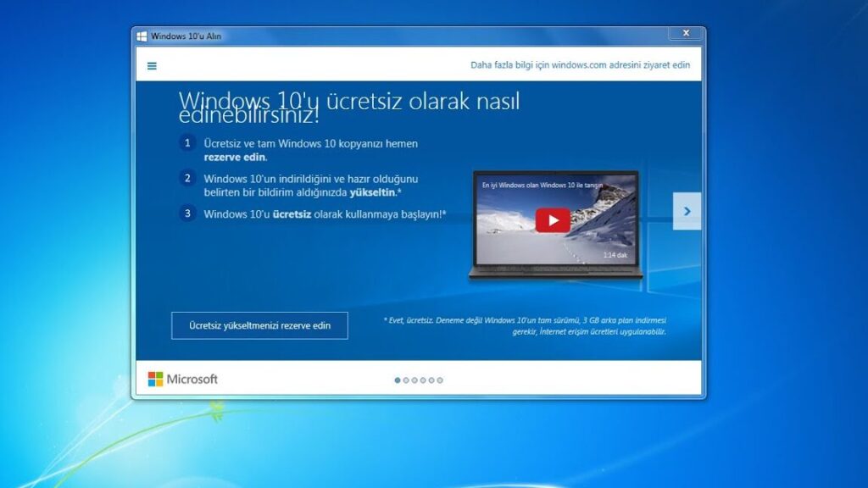868x488 pixels.
Task: Jump to the last pagination dot
Action: (440, 380)
